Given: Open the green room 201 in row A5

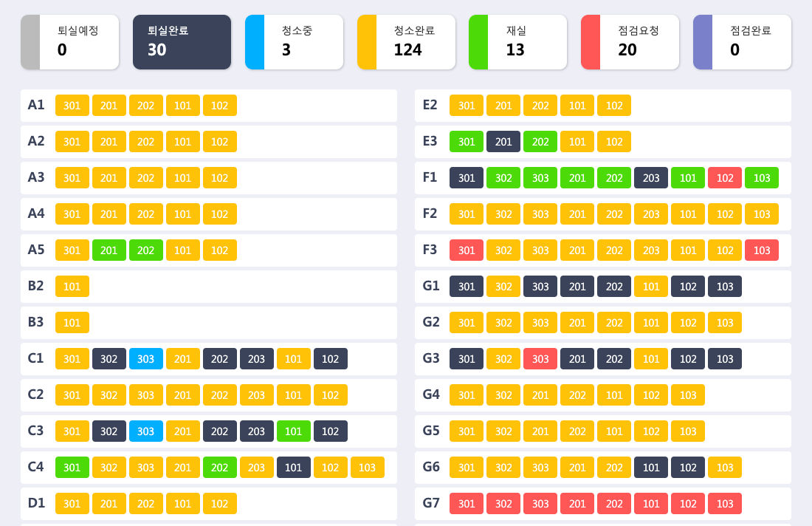Looking at the screenshot, I should coord(109,250).
